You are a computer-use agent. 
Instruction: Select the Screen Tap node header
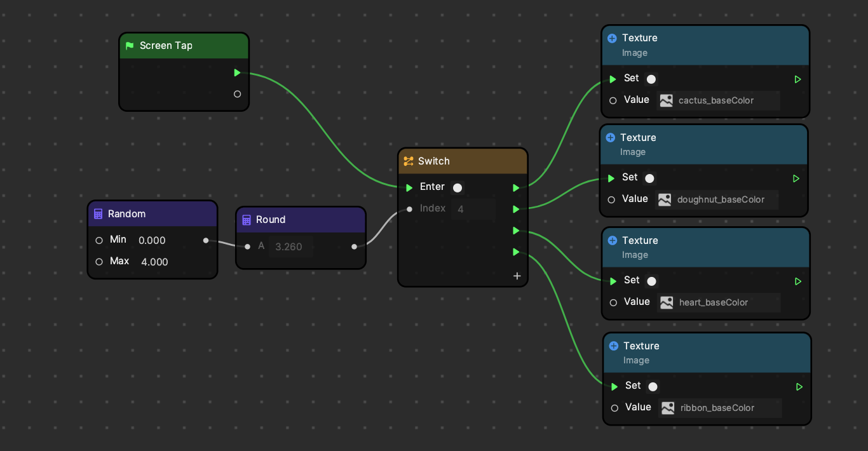point(184,46)
